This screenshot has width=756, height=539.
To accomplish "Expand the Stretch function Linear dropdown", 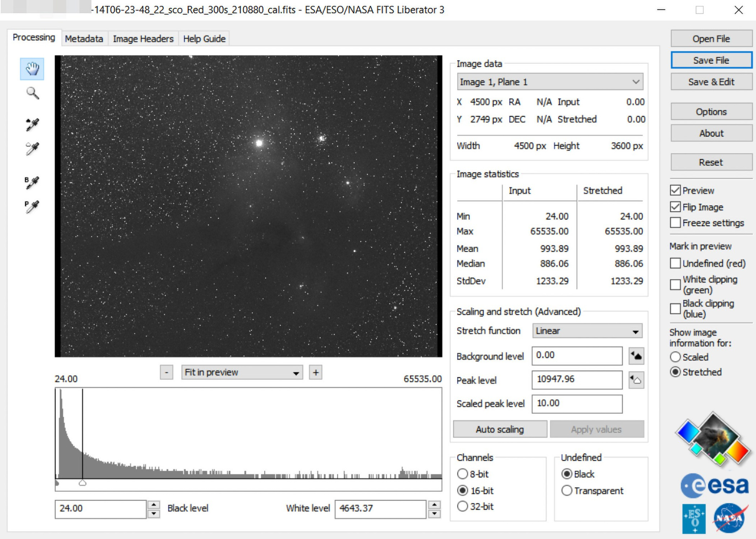I will tap(587, 331).
